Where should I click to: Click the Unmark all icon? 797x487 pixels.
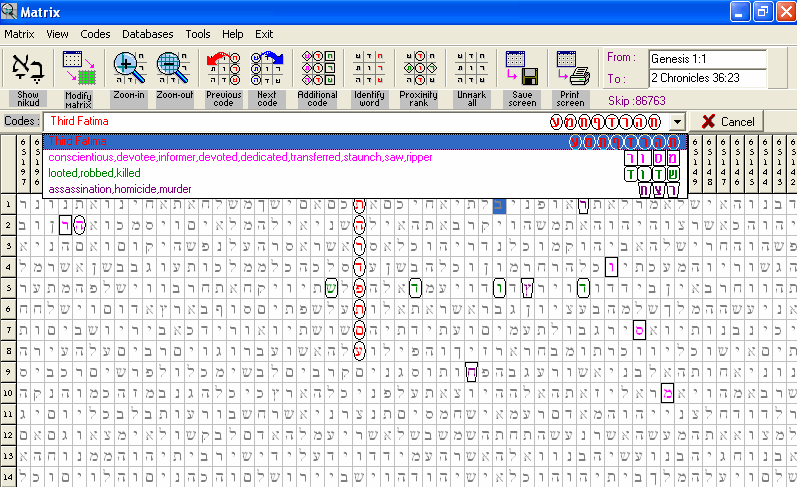tap(467, 68)
